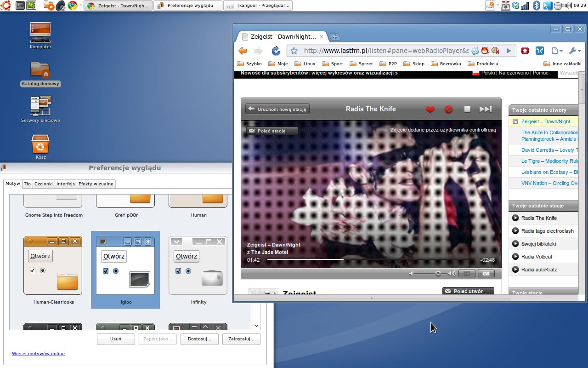Click Bluetooth icon in system tray
588x368 pixels.
pos(536,6)
